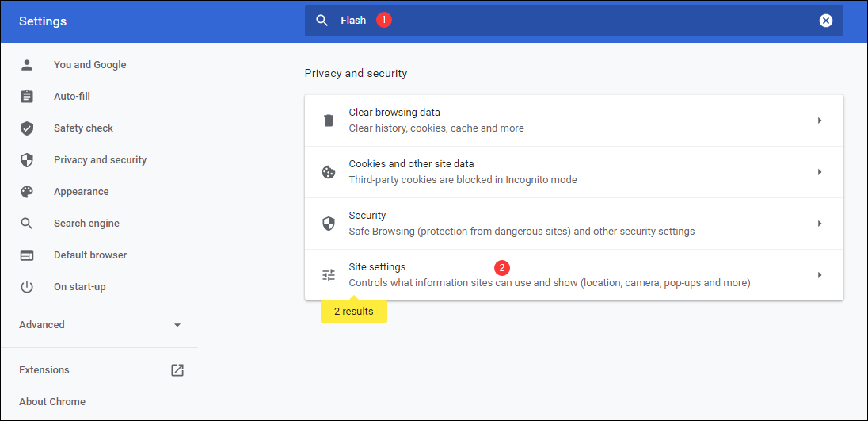Click the person icon for You and Google
The width and height of the screenshot is (868, 421).
coord(27,65)
